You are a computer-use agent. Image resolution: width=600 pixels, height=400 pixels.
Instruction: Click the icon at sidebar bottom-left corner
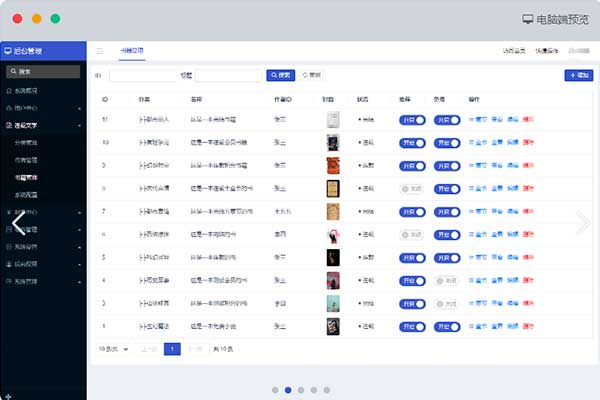[8, 396]
